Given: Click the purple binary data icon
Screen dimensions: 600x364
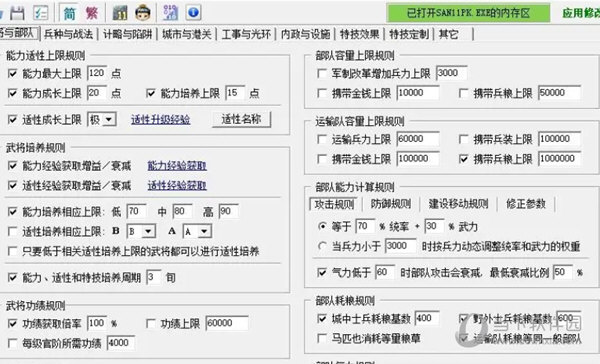Looking at the screenshot, I should (171, 13).
